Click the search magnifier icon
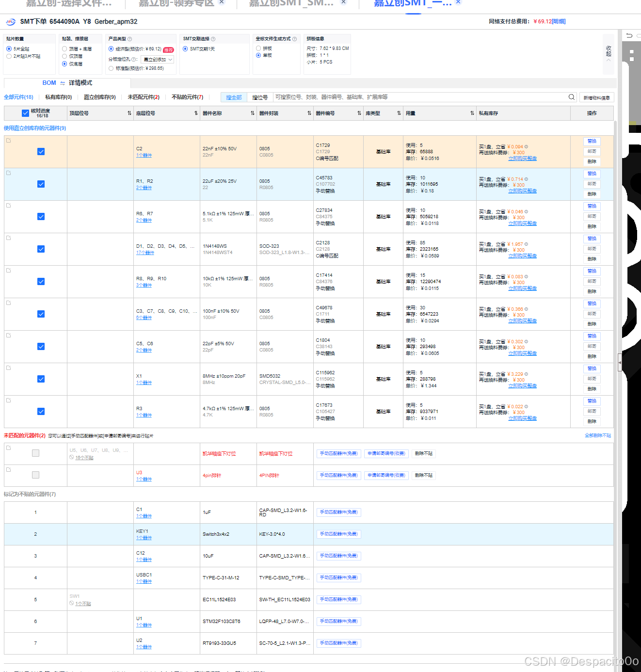The height and width of the screenshot is (672, 641). pyautogui.click(x=572, y=97)
